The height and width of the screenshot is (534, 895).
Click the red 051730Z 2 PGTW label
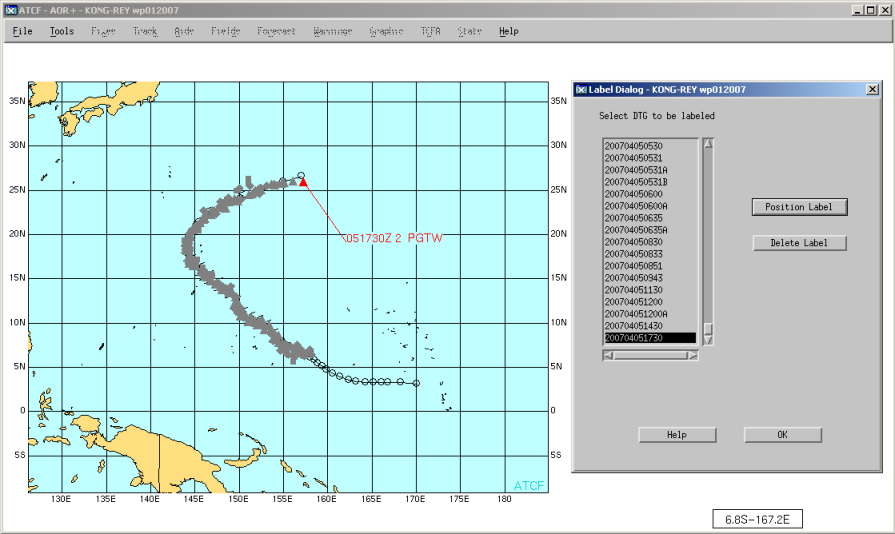393,238
